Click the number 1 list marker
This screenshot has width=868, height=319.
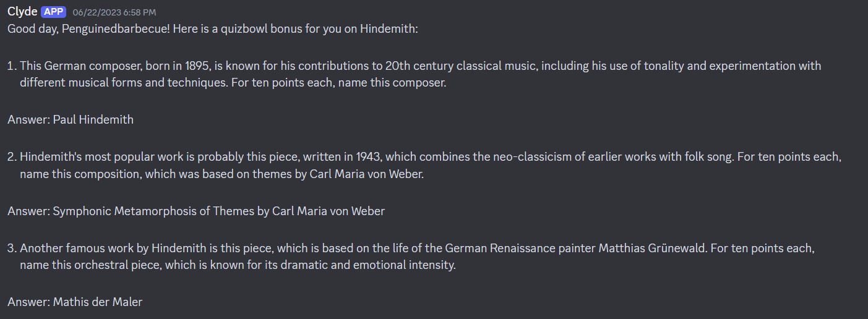pyautogui.click(x=12, y=66)
